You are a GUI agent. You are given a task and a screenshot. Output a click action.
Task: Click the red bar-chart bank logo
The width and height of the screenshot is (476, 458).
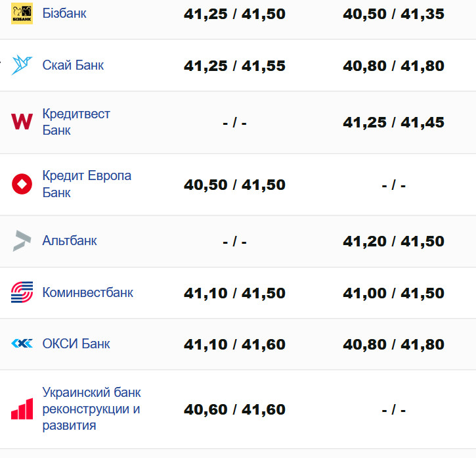click(x=22, y=409)
